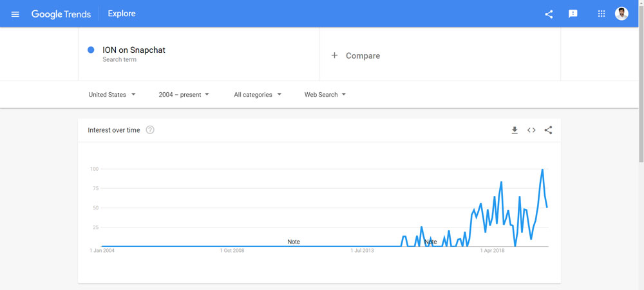Go to Google Trends home logo

61,14
